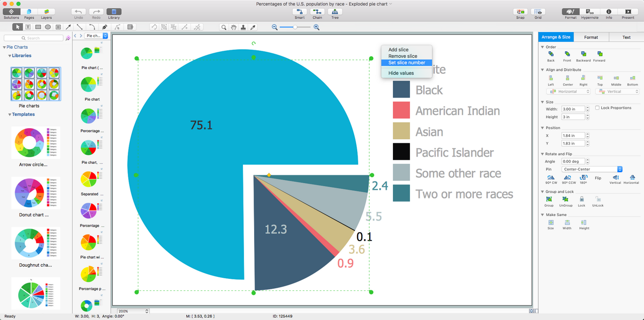Flip object Horizontal
Viewport: 644px width, 320px height.
point(631,179)
